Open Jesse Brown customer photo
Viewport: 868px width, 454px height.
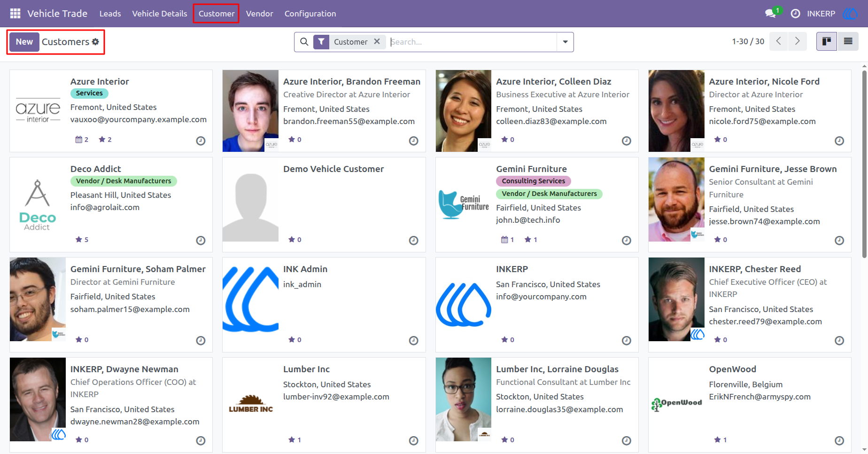coord(676,200)
